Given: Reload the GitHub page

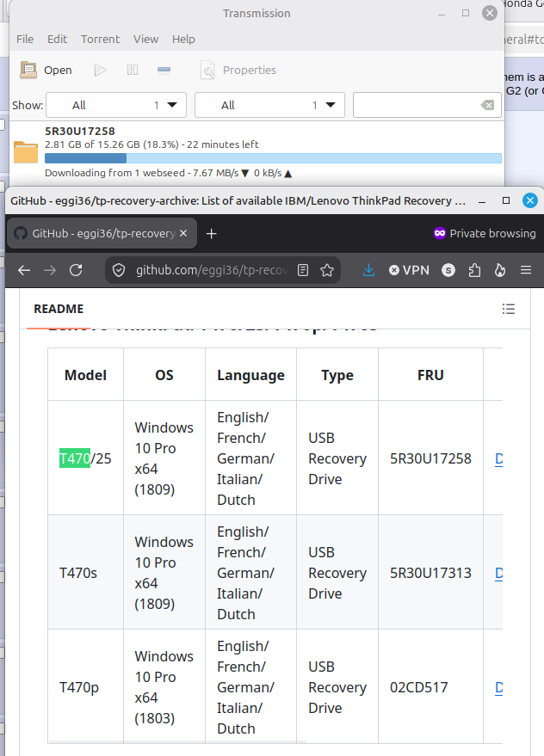Looking at the screenshot, I should pyautogui.click(x=76, y=270).
